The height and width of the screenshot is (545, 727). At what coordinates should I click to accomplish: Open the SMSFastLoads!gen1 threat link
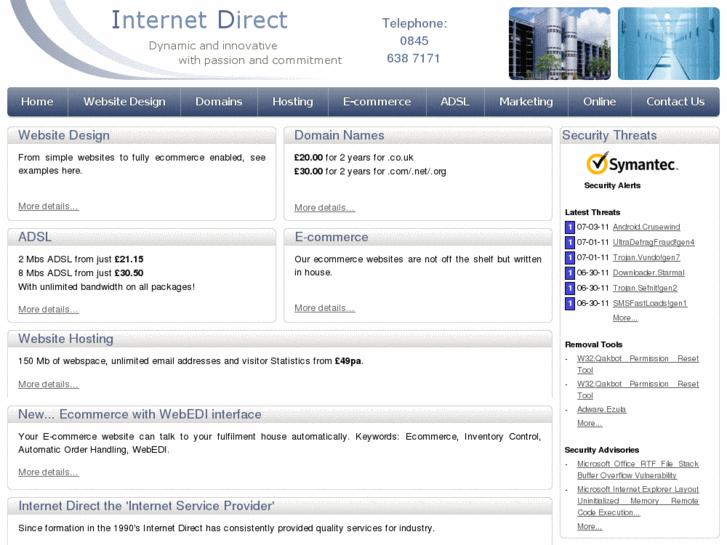(x=650, y=303)
